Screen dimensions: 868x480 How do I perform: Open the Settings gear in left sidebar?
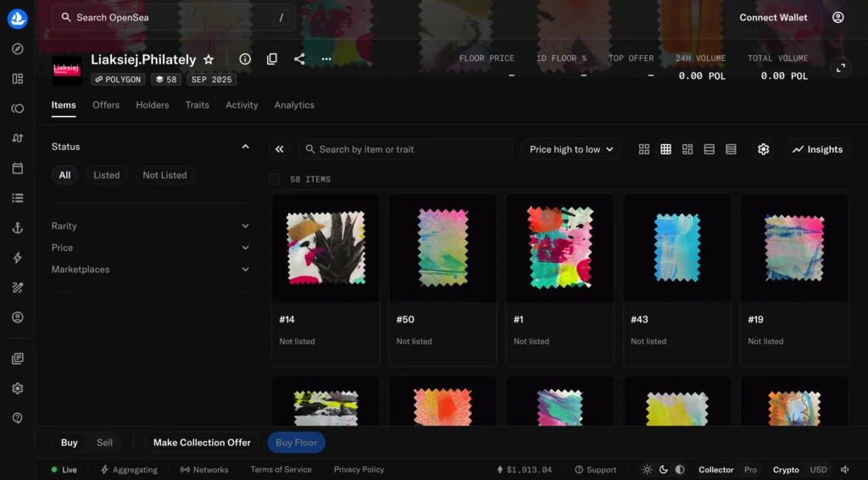click(18, 388)
